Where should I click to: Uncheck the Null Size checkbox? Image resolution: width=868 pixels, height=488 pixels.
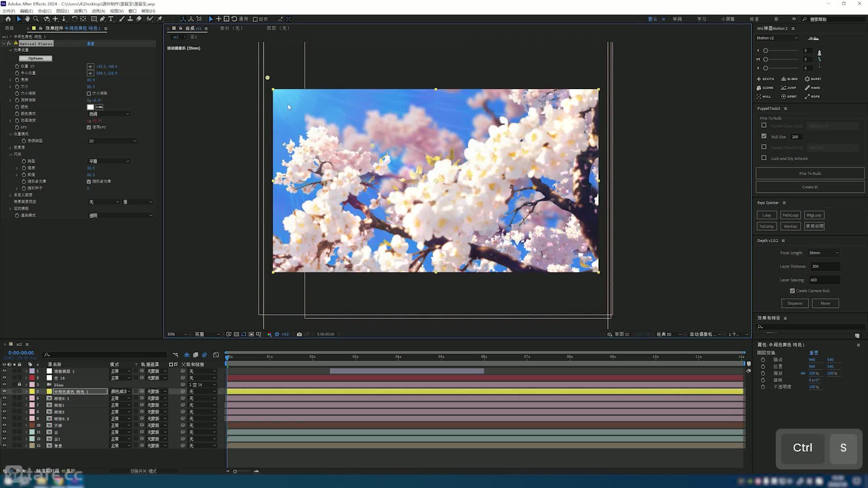764,136
